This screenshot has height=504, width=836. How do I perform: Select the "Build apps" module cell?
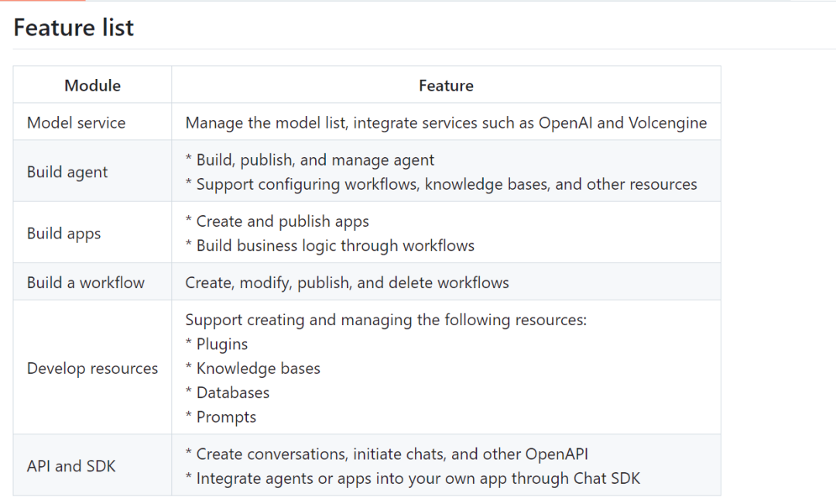63,233
